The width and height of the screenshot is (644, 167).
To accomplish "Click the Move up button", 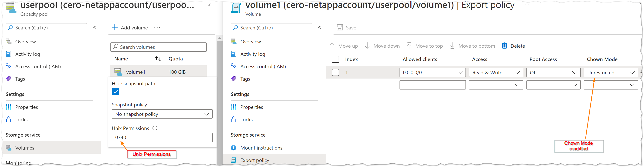I will [344, 46].
